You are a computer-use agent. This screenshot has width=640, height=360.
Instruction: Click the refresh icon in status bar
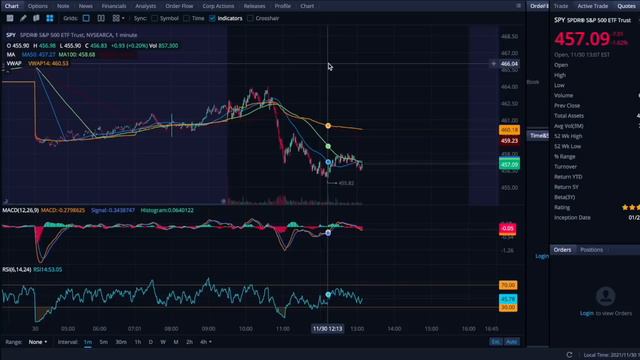coord(569,355)
